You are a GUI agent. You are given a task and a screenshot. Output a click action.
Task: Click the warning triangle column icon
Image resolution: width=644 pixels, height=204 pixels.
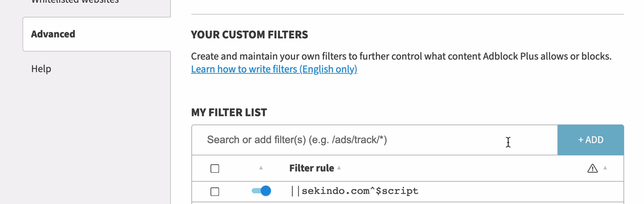592,168
